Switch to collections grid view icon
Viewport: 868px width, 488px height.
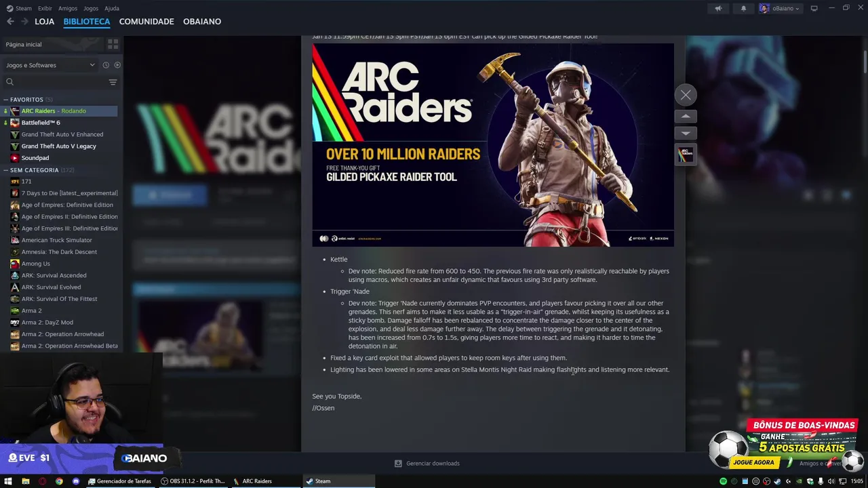click(113, 44)
